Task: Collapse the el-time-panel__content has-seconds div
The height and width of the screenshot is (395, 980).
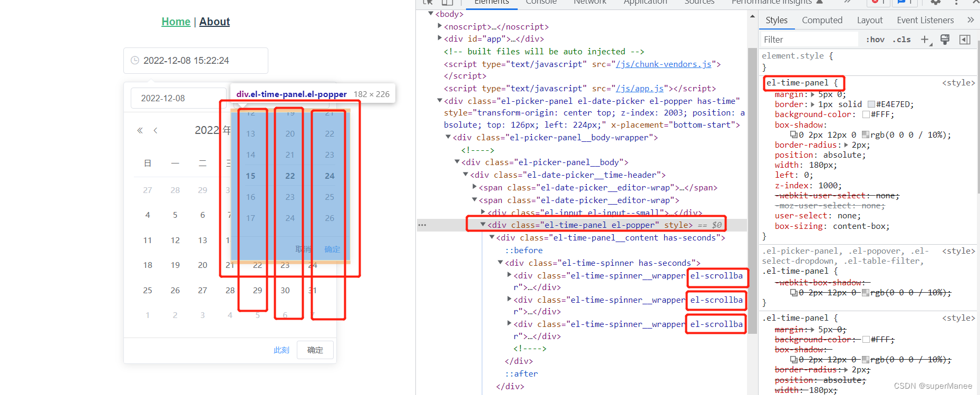Action: point(492,237)
